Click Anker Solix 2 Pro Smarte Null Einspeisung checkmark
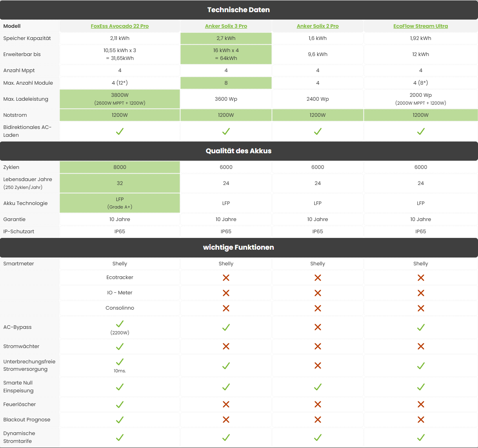Viewport: 478px width, 448px height. (x=318, y=387)
